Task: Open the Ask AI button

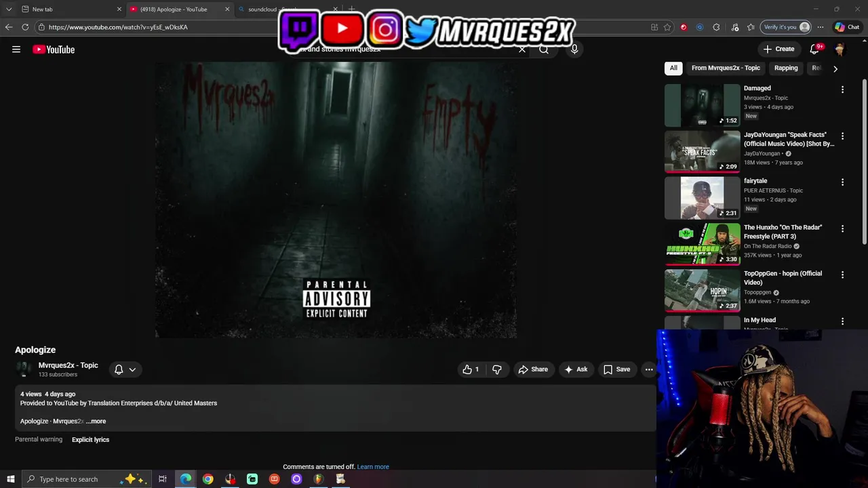Action: click(x=576, y=369)
